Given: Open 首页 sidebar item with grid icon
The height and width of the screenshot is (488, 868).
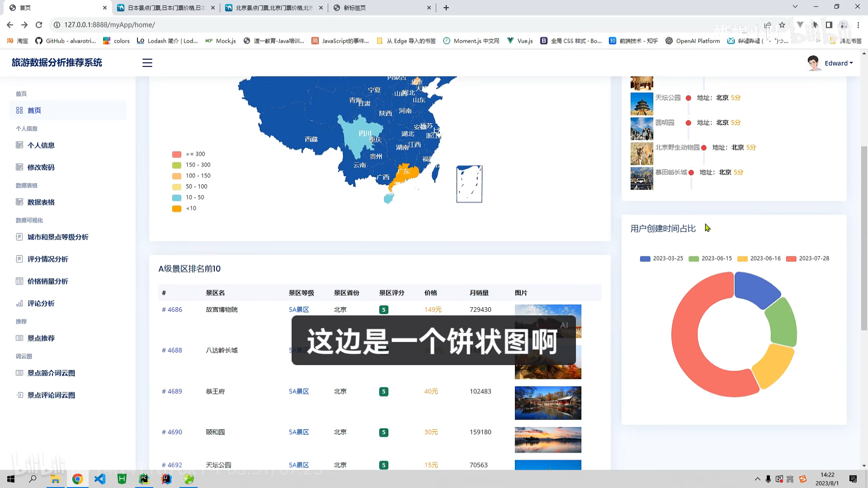Looking at the screenshot, I should 34,110.
